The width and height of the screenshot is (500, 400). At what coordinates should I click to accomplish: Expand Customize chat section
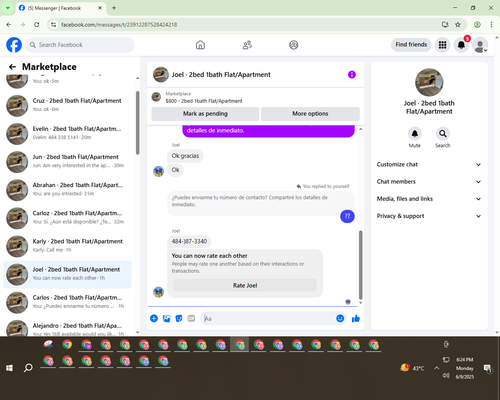(x=429, y=164)
